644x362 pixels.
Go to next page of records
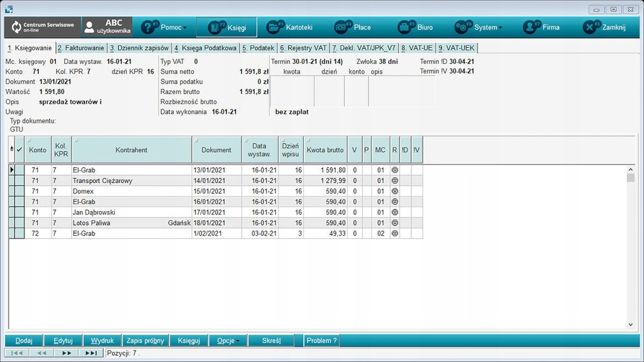pos(66,353)
